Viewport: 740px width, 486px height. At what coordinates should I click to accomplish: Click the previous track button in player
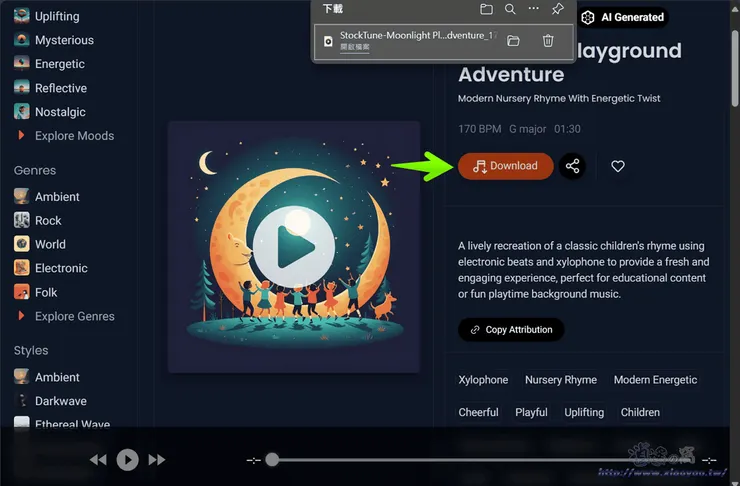coord(98,460)
